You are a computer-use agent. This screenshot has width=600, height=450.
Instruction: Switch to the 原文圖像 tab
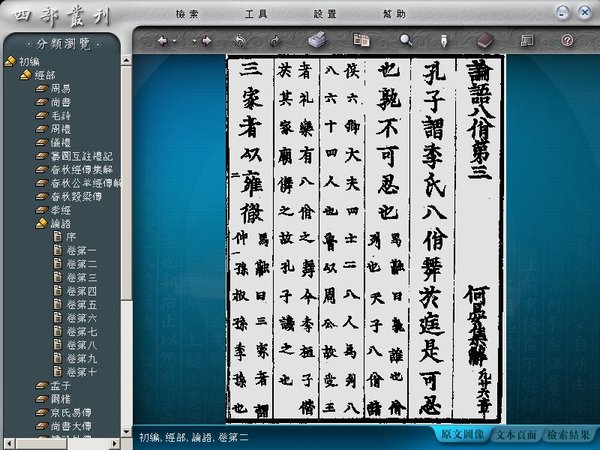point(462,435)
